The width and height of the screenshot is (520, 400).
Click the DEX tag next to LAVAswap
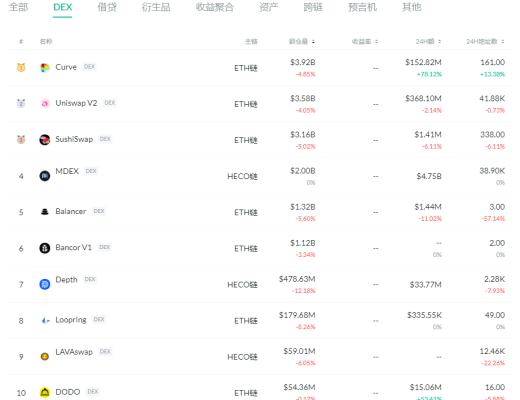[105, 352]
